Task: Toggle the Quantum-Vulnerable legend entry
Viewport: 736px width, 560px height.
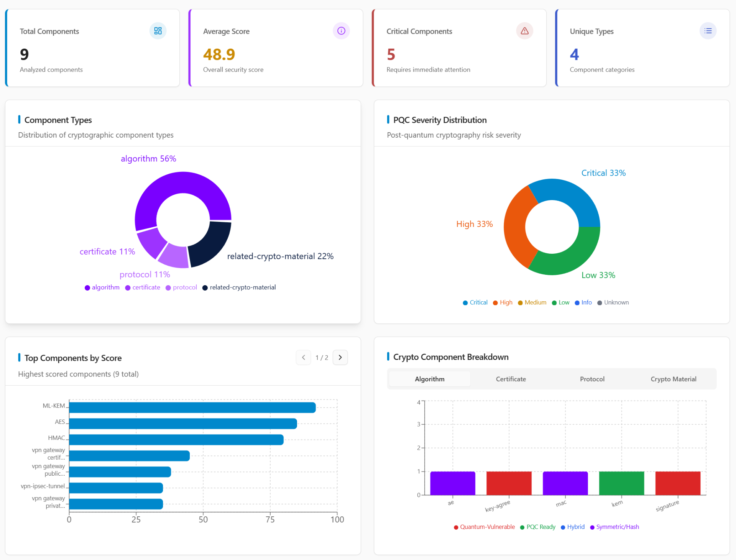Action: coord(484,527)
